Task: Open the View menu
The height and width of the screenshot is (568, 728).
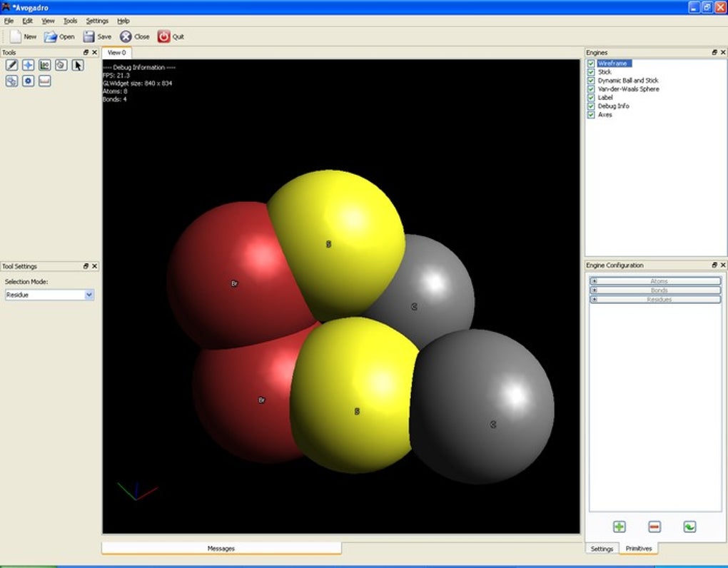Action: click(x=48, y=21)
